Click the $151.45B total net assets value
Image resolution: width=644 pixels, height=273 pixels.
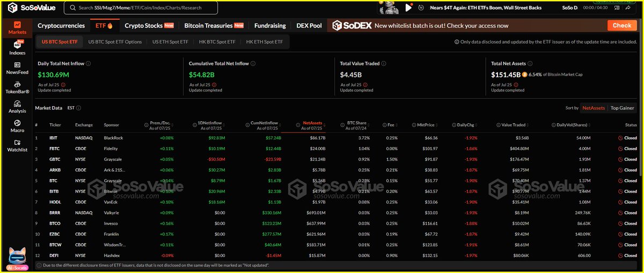pos(506,75)
